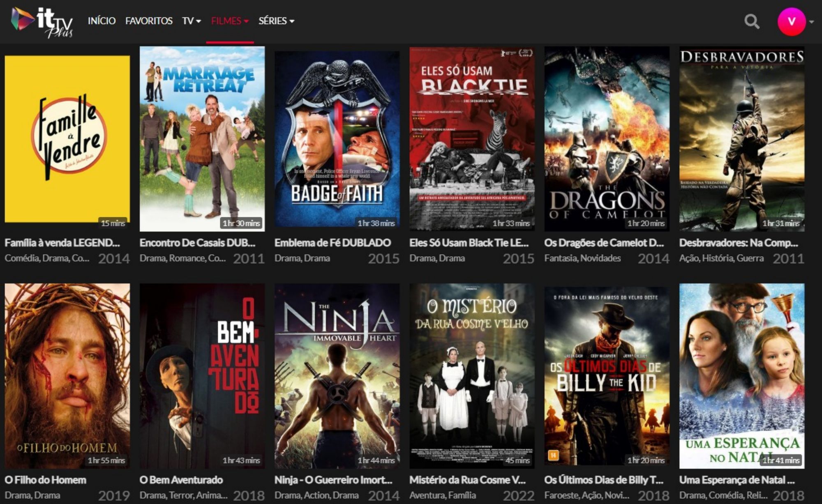This screenshot has height=504, width=822.
Task: Expand the TV dropdown menu
Action: [x=192, y=21]
